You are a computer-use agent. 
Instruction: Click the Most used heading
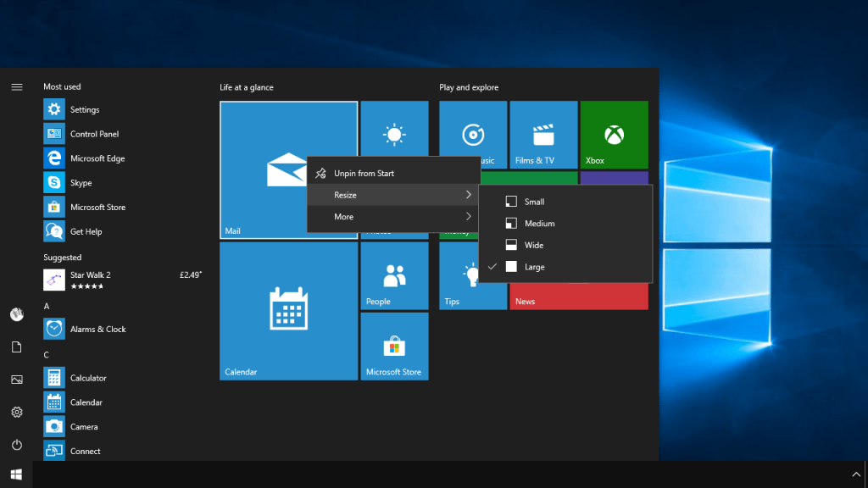(62, 87)
